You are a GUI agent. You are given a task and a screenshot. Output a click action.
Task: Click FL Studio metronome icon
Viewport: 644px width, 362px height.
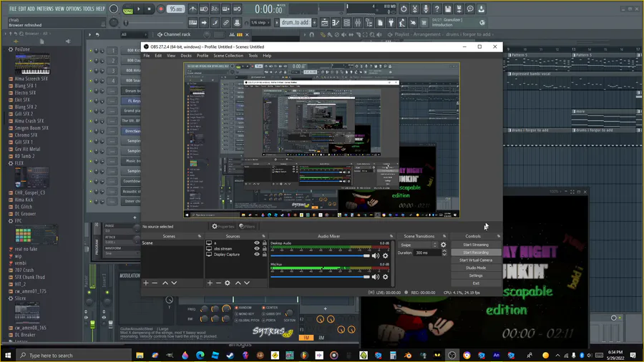tap(192, 9)
